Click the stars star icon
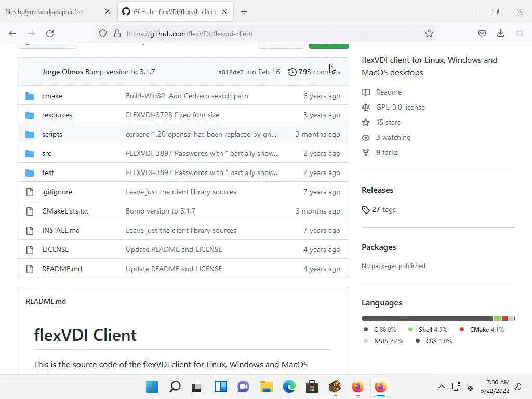The height and width of the screenshot is (399, 532). tap(366, 122)
